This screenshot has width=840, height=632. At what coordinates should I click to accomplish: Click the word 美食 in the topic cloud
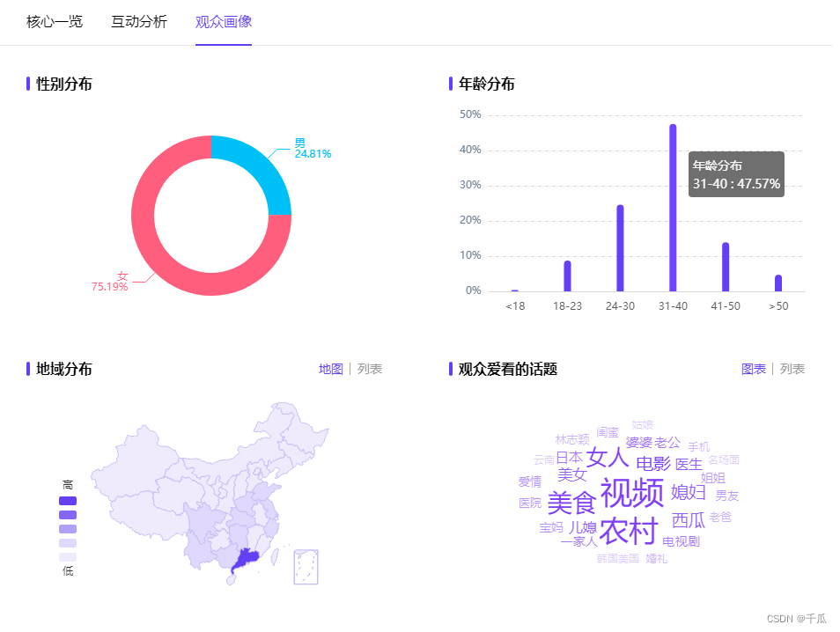(571, 503)
